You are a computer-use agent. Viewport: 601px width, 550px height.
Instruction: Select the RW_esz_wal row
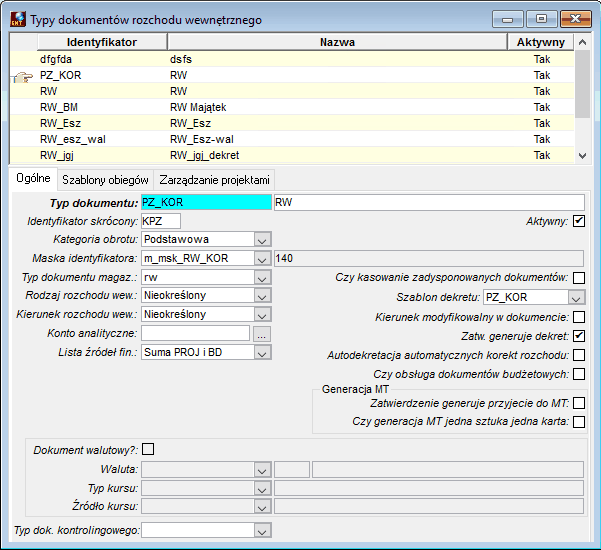(x=292, y=139)
